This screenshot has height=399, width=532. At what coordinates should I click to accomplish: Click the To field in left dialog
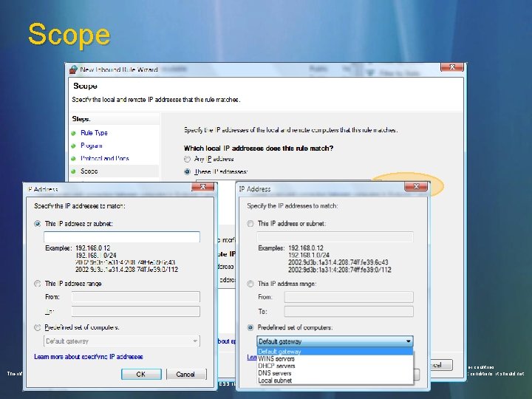(136, 312)
